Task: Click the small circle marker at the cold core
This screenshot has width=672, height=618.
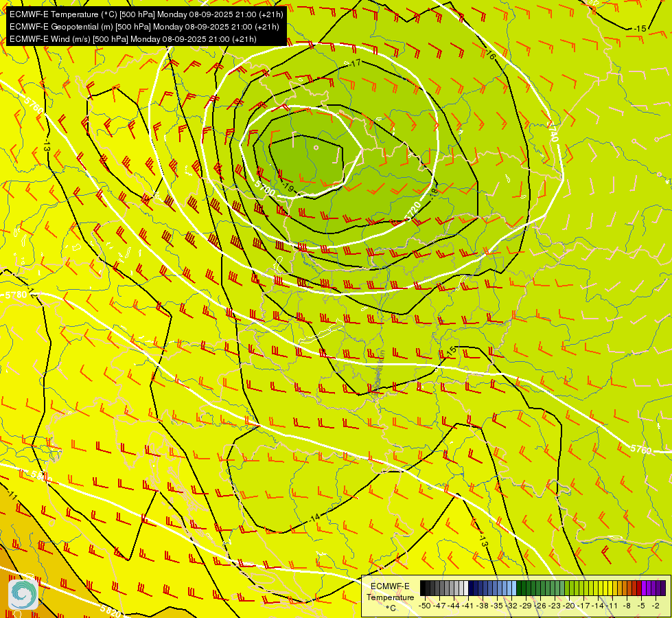Action: [x=316, y=148]
